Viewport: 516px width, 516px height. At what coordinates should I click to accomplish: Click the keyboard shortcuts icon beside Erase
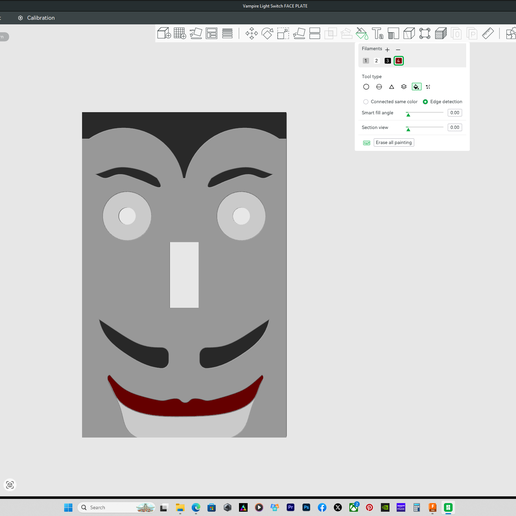(367, 143)
